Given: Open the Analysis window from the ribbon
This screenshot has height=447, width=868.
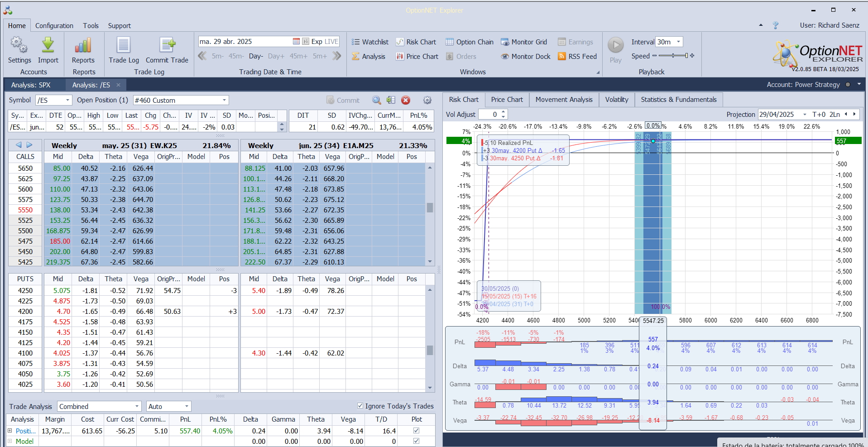Looking at the screenshot, I should point(369,56).
